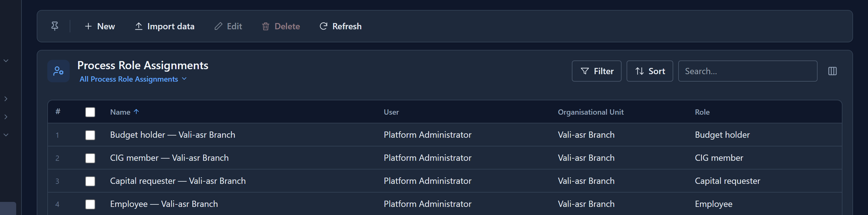Click the Process Role Assignments title

click(x=142, y=65)
